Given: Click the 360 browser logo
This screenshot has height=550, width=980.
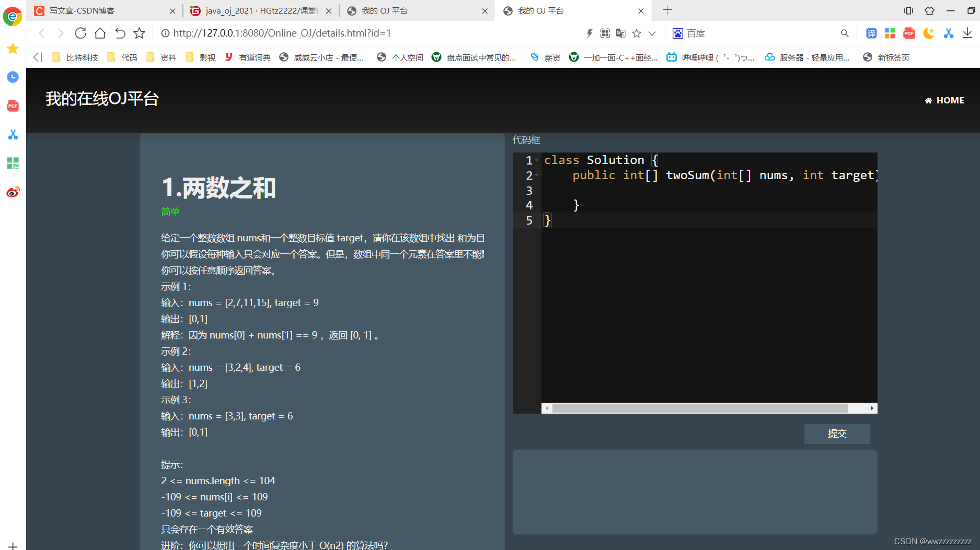Looking at the screenshot, I should [x=13, y=16].
